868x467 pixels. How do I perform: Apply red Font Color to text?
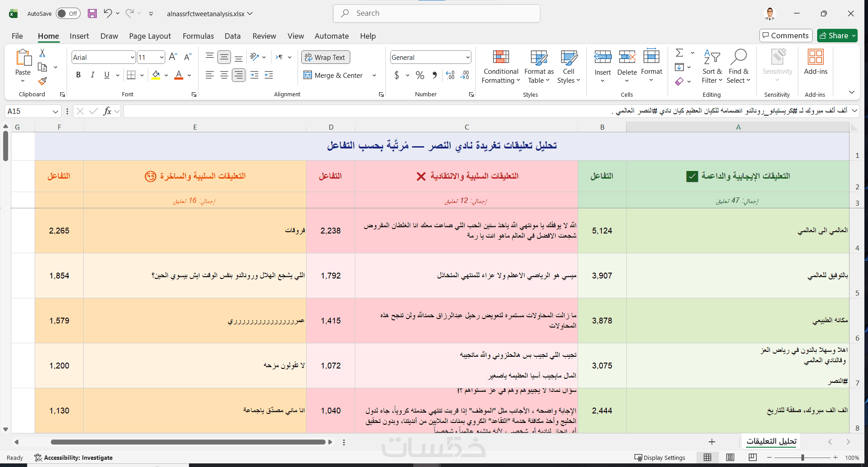(x=179, y=75)
